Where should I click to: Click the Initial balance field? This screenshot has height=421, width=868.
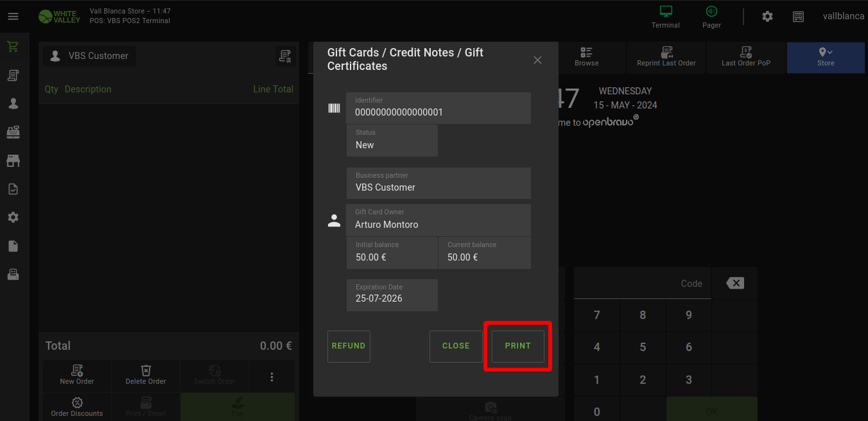pos(392,253)
